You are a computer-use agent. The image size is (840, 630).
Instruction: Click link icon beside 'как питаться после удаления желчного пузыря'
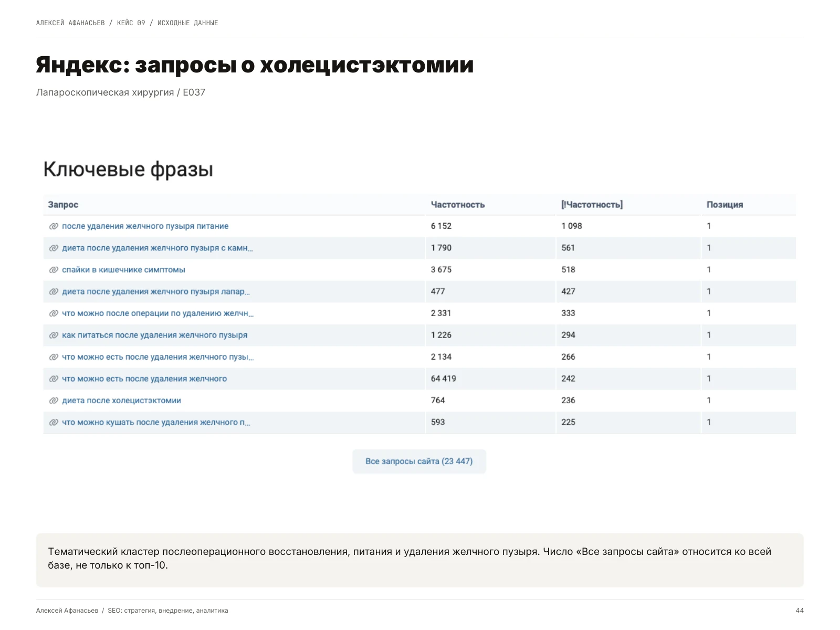[54, 335]
